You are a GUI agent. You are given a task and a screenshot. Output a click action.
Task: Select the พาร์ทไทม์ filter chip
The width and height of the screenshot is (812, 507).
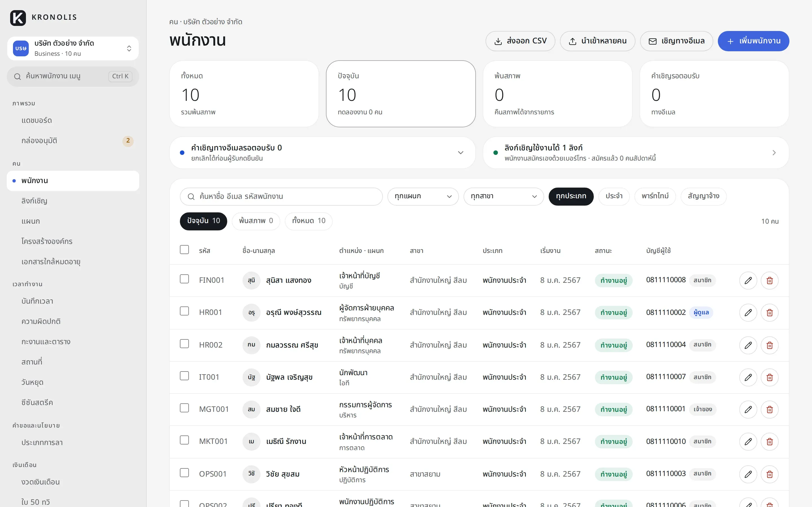[x=655, y=197]
